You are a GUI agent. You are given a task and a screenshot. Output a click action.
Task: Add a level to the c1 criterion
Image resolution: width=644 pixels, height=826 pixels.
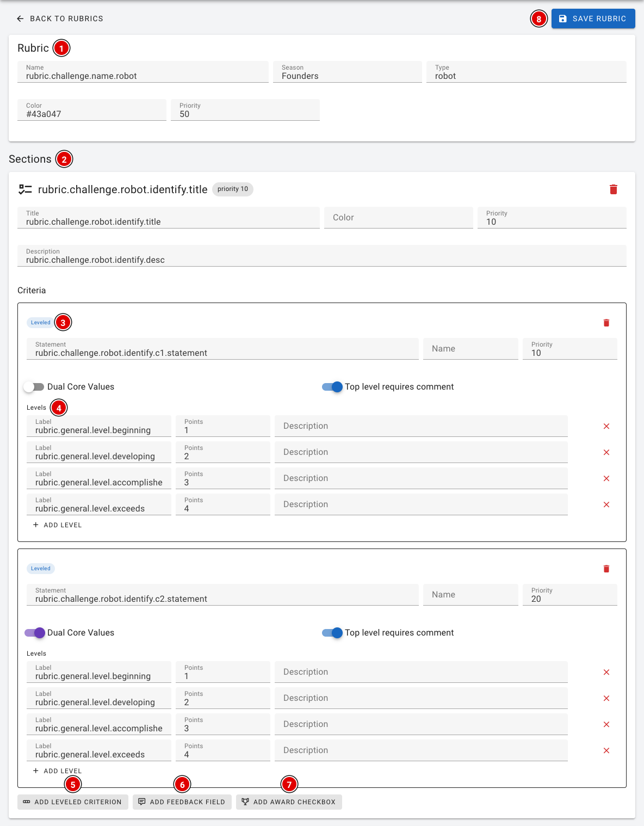[57, 525]
